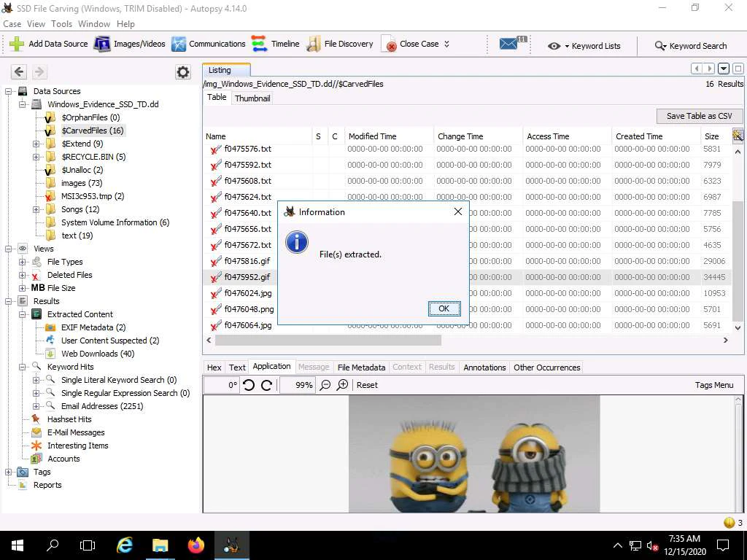This screenshot has height=560, width=747.
Task: Click the table column chooser icon
Action: [738, 136]
